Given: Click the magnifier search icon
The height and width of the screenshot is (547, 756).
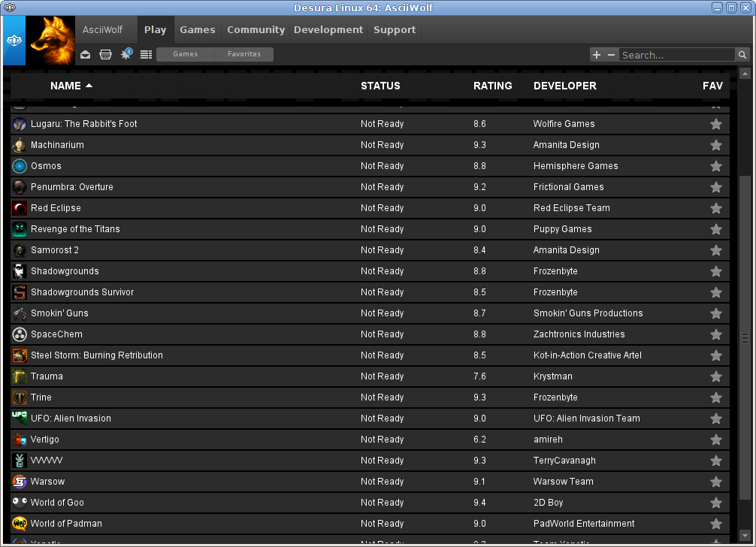Looking at the screenshot, I should pos(742,55).
